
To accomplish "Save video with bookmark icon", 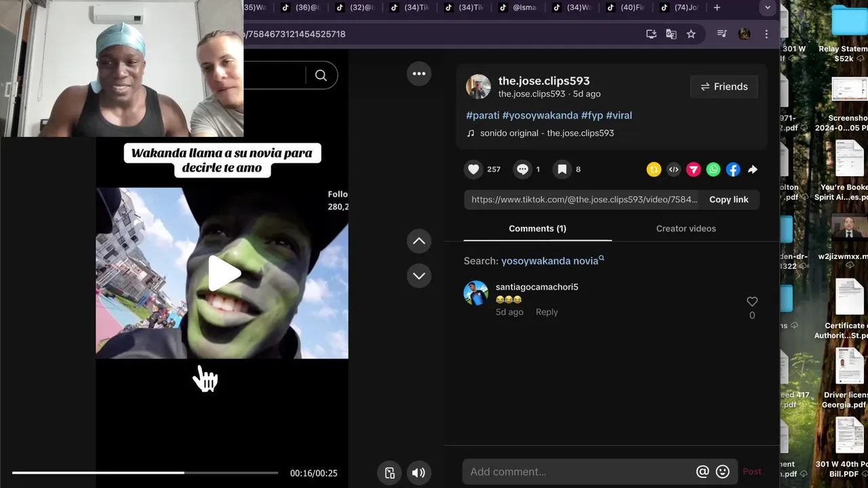I will tap(562, 169).
